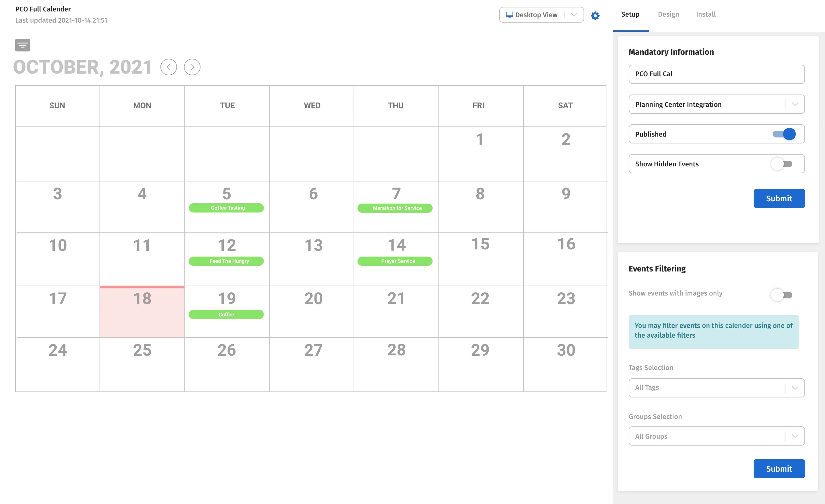
Task: Turn on Show events with images only
Action: 782,295
